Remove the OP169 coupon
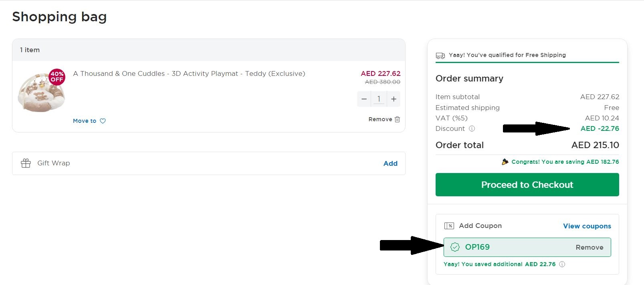This screenshot has height=285, width=644. point(589,247)
